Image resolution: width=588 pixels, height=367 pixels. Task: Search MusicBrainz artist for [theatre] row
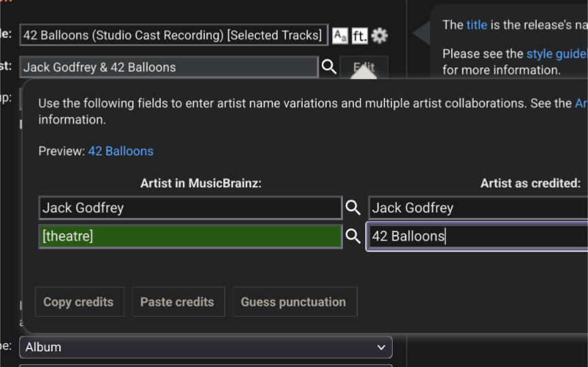353,236
